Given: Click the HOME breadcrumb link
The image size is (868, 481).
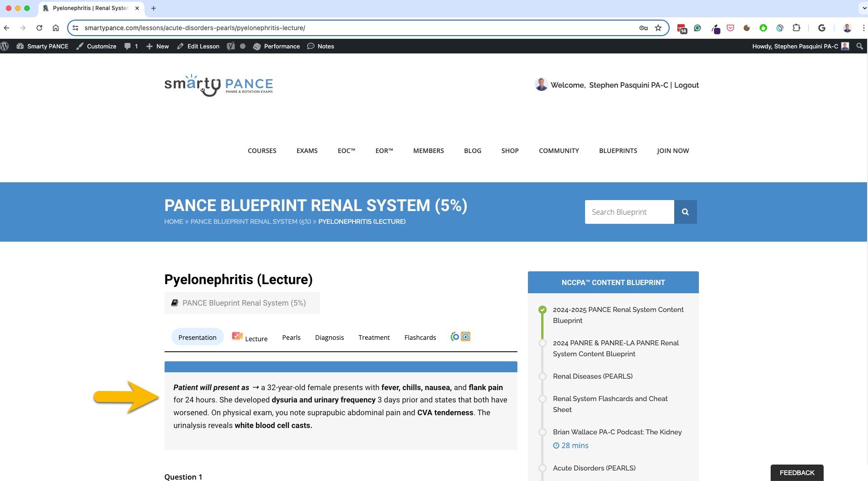Looking at the screenshot, I should 174,222.
